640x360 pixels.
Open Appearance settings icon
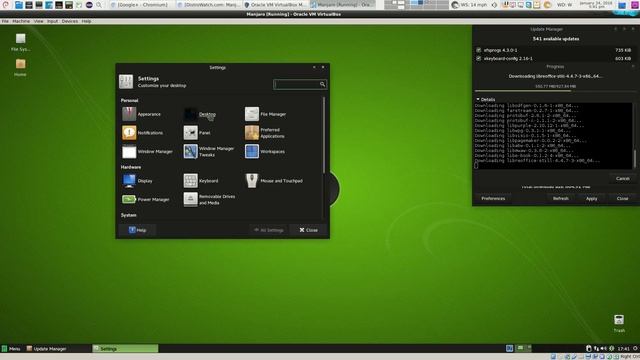(129, 114)
